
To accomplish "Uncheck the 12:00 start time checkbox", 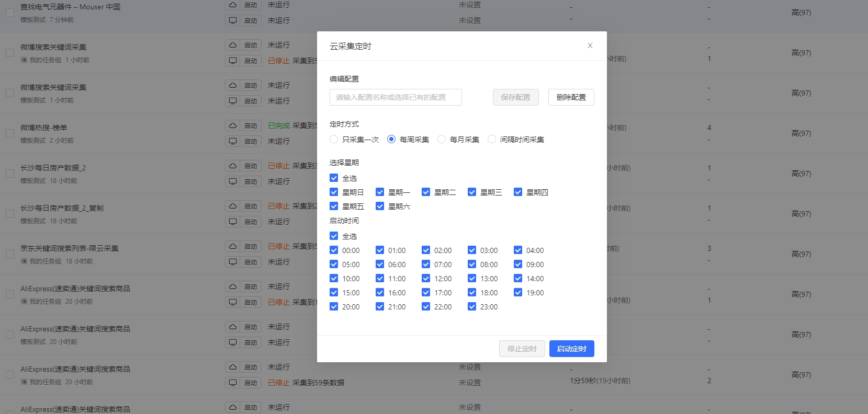I will [x=426, y=279].
